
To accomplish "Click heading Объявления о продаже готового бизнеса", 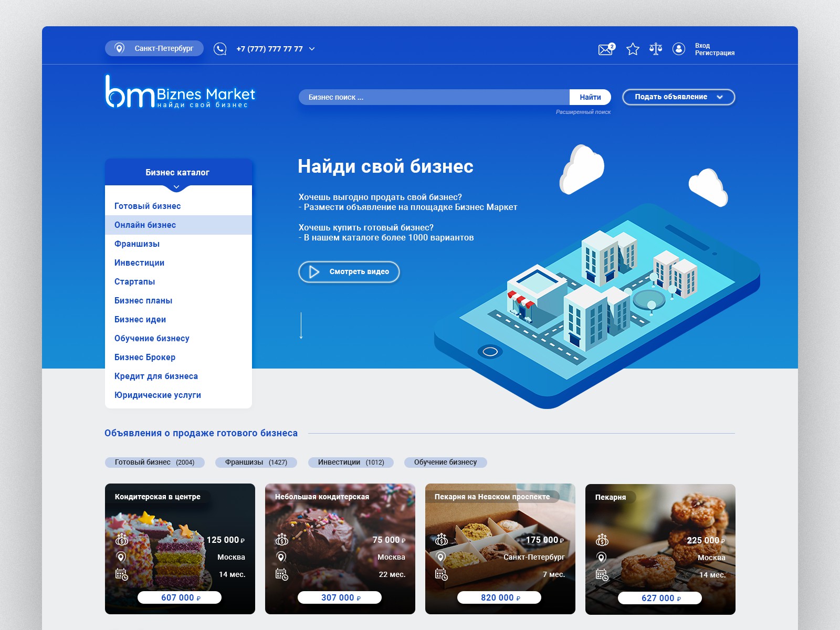I will pyautogui.click(x=201, y=433).
